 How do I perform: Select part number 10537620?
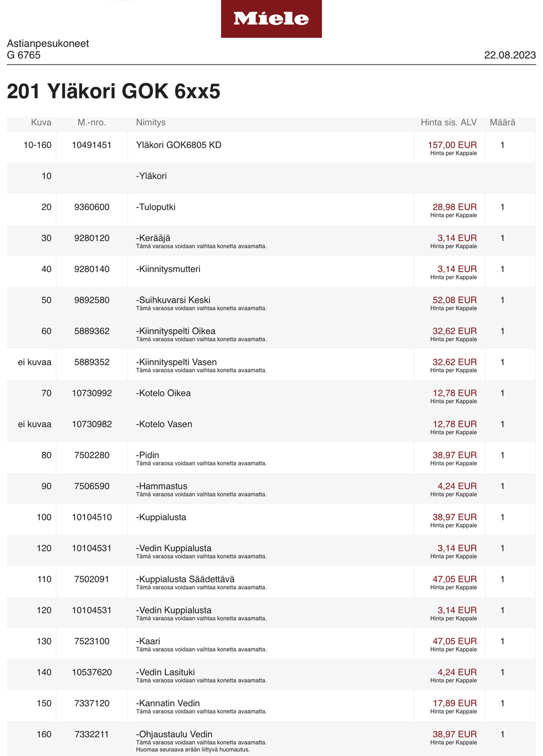pyautogui.click(x=92, y=672)
